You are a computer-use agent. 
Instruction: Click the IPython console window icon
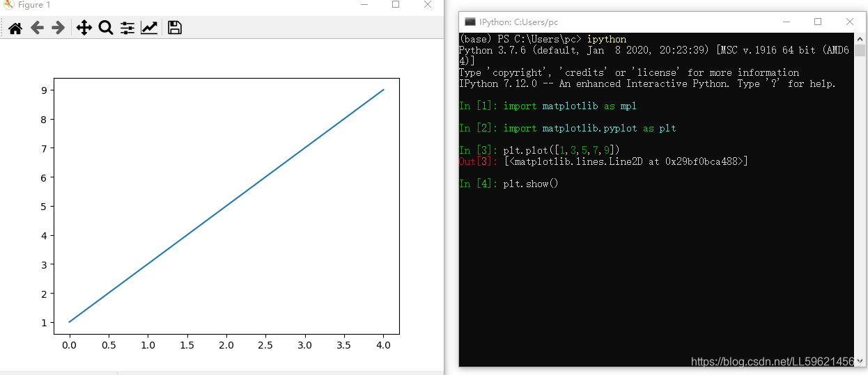point(470,22)
